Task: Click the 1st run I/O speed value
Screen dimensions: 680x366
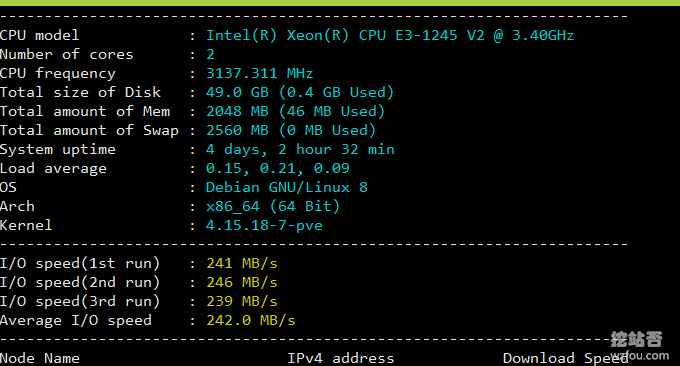Action: (242, 263)
